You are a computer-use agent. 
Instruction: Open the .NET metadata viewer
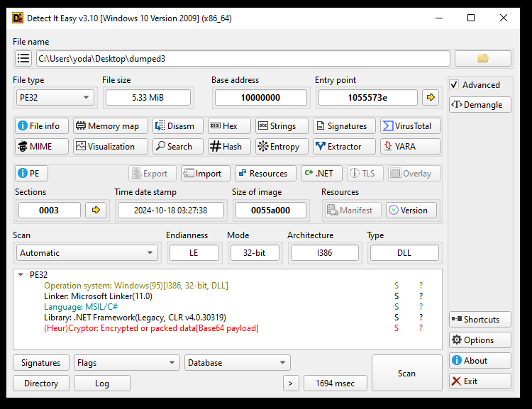tap(321, 173)
